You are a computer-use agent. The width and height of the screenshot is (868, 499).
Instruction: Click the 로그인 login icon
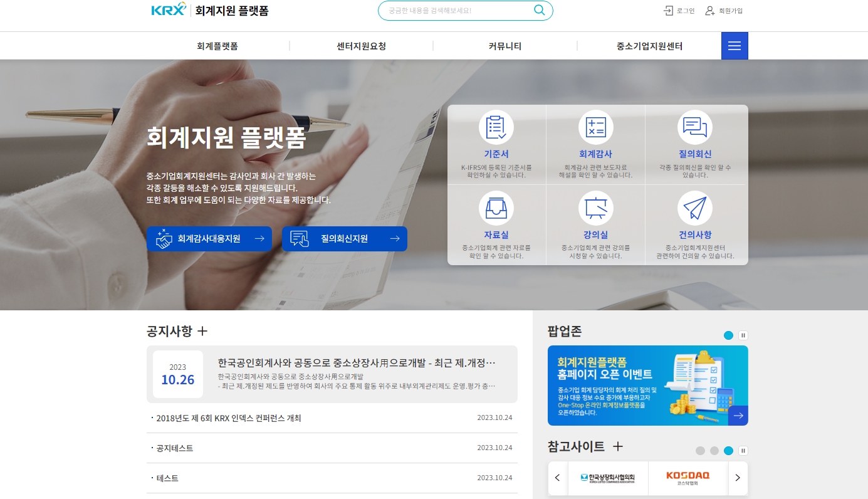(666, 11)
